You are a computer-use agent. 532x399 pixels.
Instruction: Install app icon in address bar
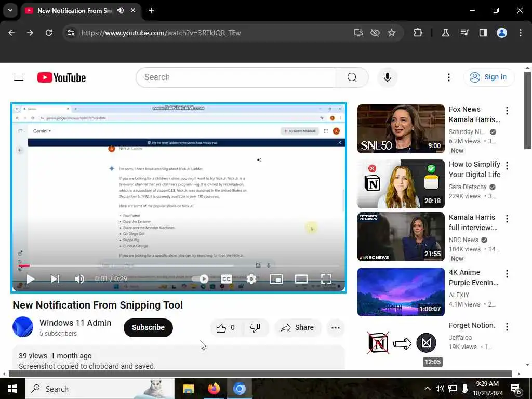tap(358, 33)
